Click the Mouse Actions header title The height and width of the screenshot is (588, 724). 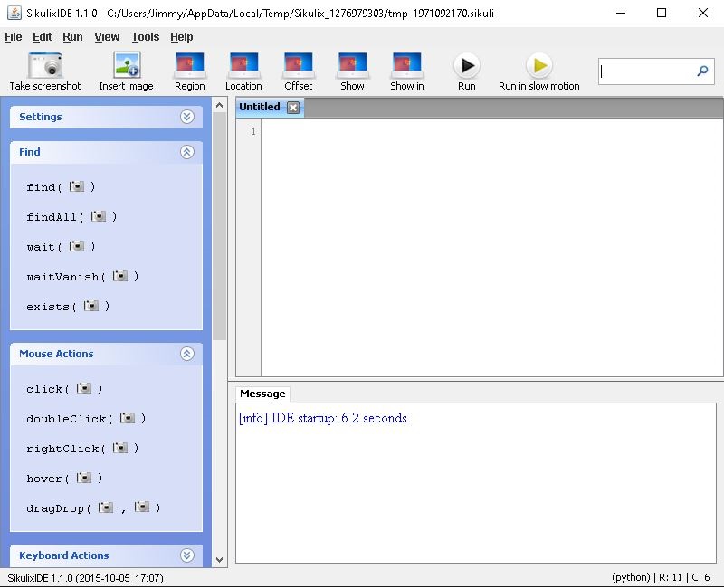point(56,354)
